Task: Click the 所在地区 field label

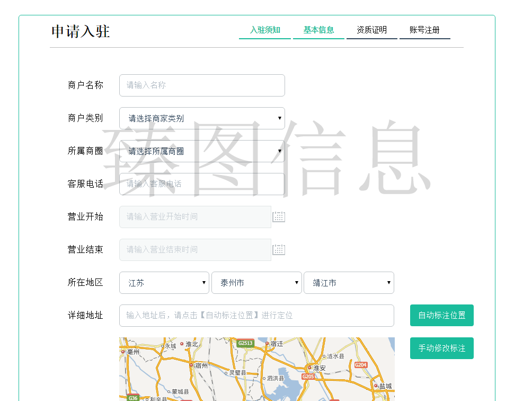Action: [x=85, y=283]
